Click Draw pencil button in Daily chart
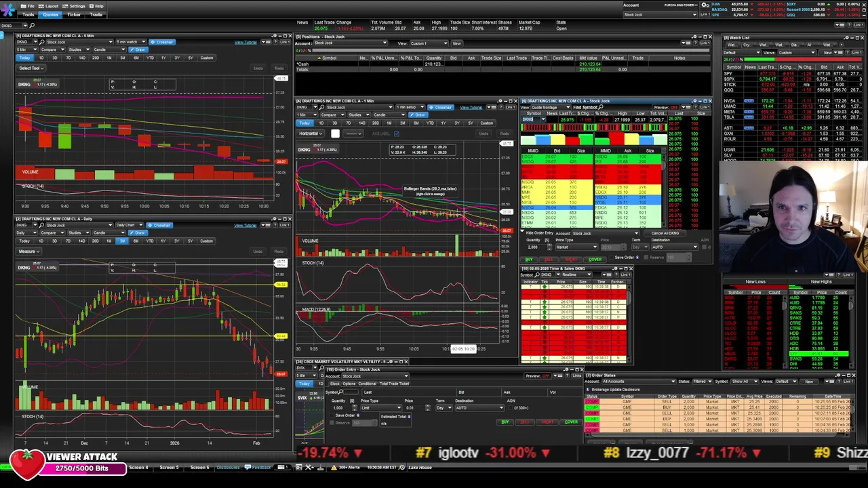Image resolution: width=868 pixels, height=488 pixels. (139, 232)
